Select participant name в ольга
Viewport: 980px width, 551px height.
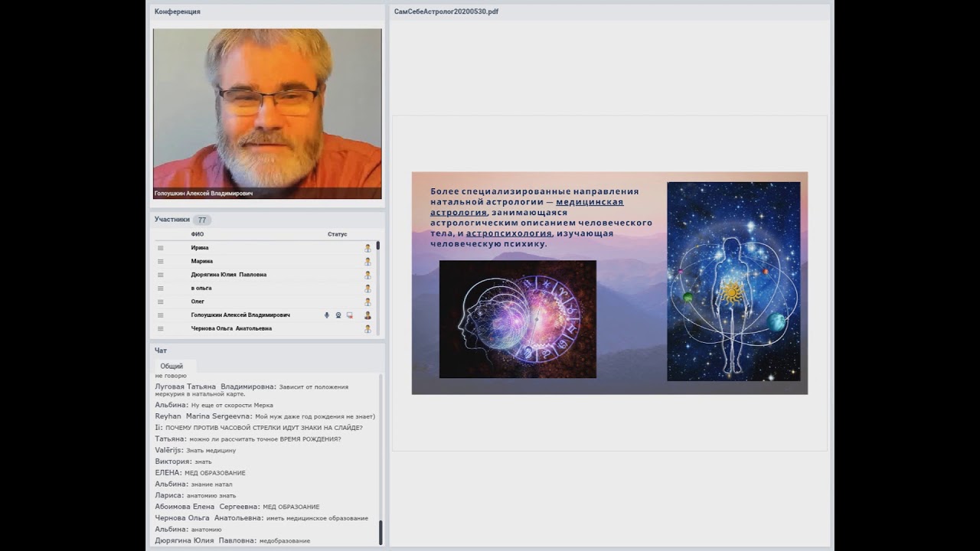pos(201,289)
